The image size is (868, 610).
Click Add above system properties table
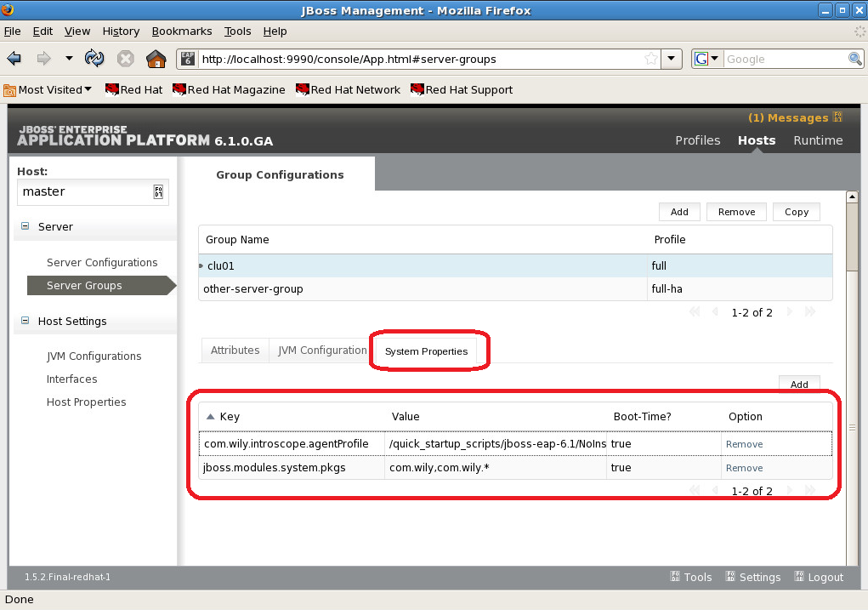click(x=799, y=384)
